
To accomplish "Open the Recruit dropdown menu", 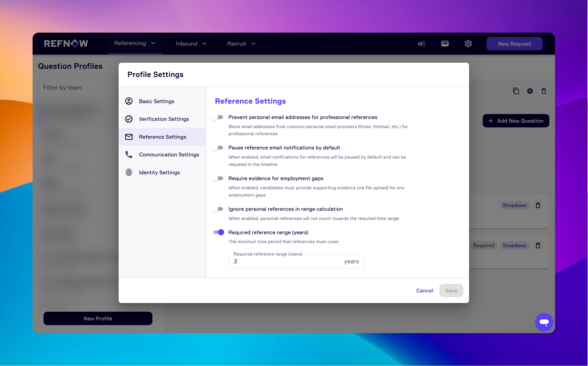I will (241, 44).
